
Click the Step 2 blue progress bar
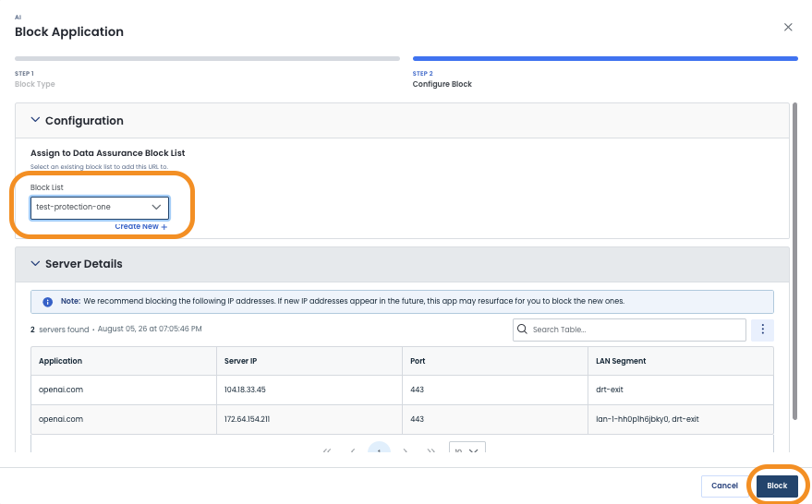605,58
